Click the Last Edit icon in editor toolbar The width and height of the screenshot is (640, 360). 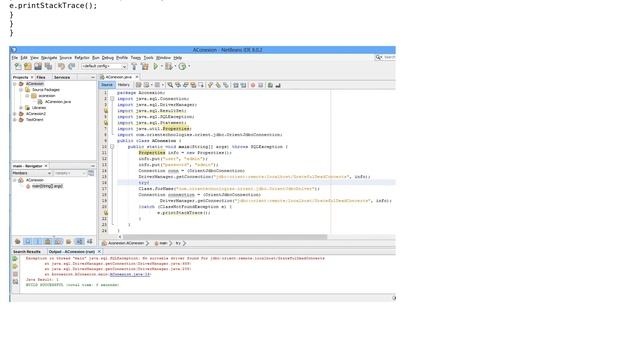138,85
